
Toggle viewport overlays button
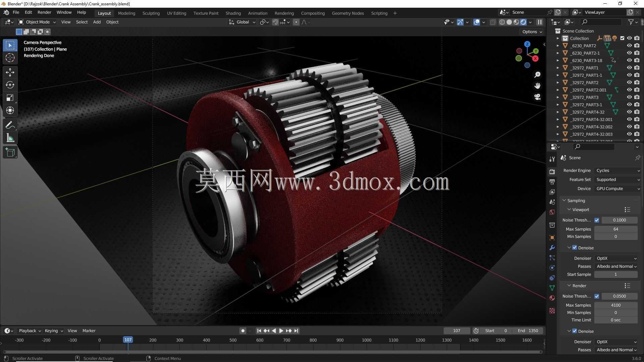coord(477,22)
